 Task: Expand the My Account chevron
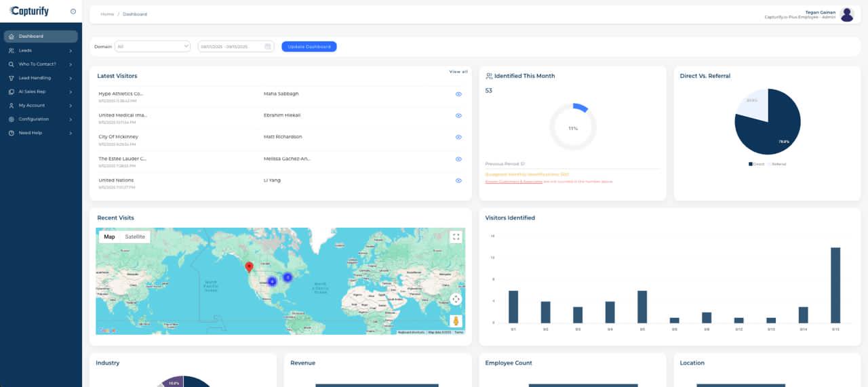(71, 106)
